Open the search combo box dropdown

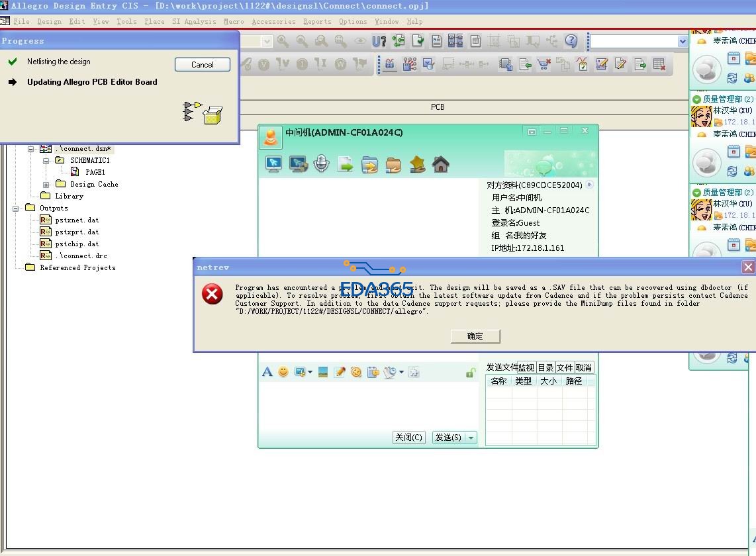(683, 42)
